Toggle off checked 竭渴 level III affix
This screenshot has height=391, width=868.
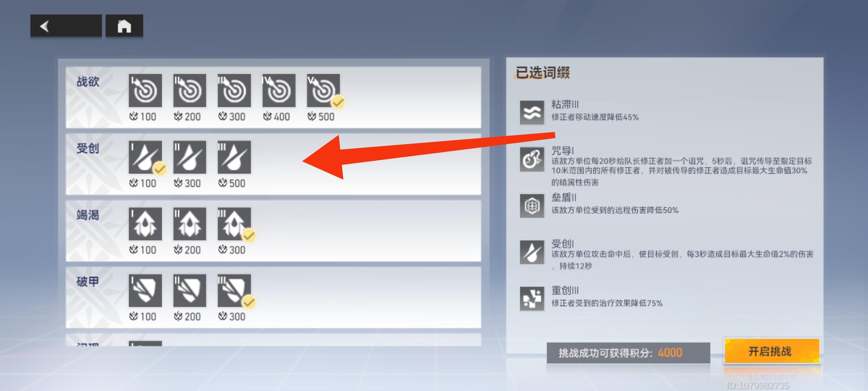234,224
